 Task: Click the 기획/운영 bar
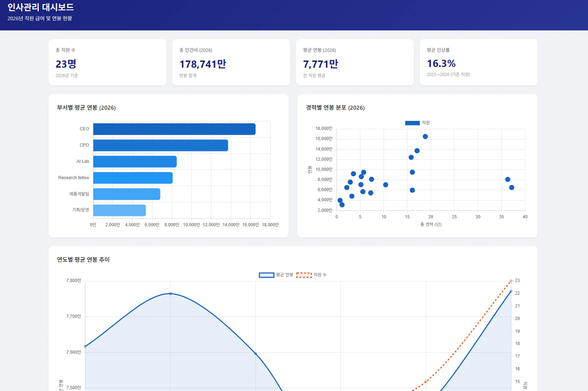pos(119,210)
